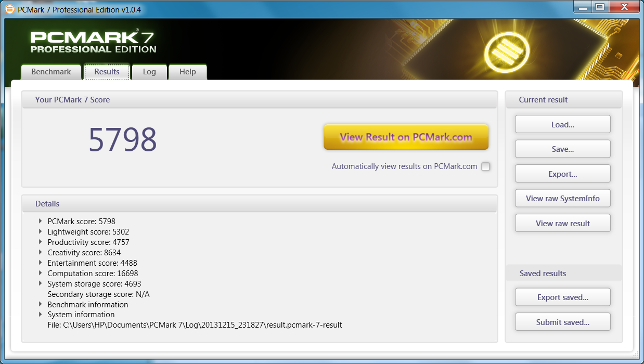
Task: Expand the Creativity score 8634 row
Action: [41, 253]
